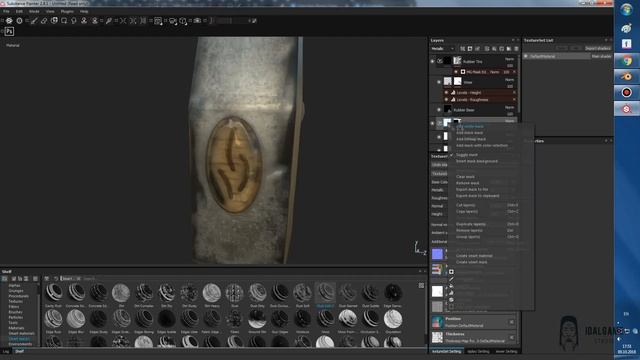The width and height of the screenshot is (640, 360).
Task: Click the second Layers toolbar icon
Action: pyautogui.click(x=470, y=49)
